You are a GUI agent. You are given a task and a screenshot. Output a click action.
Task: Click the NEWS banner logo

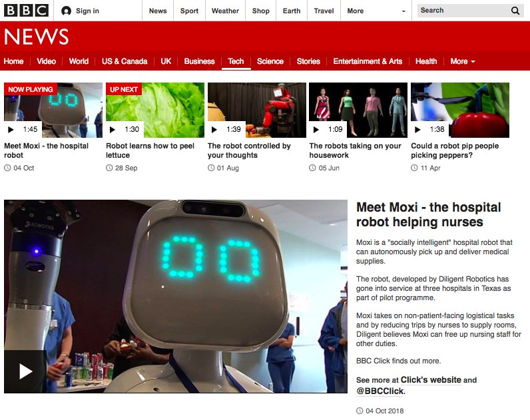(36, 37)
